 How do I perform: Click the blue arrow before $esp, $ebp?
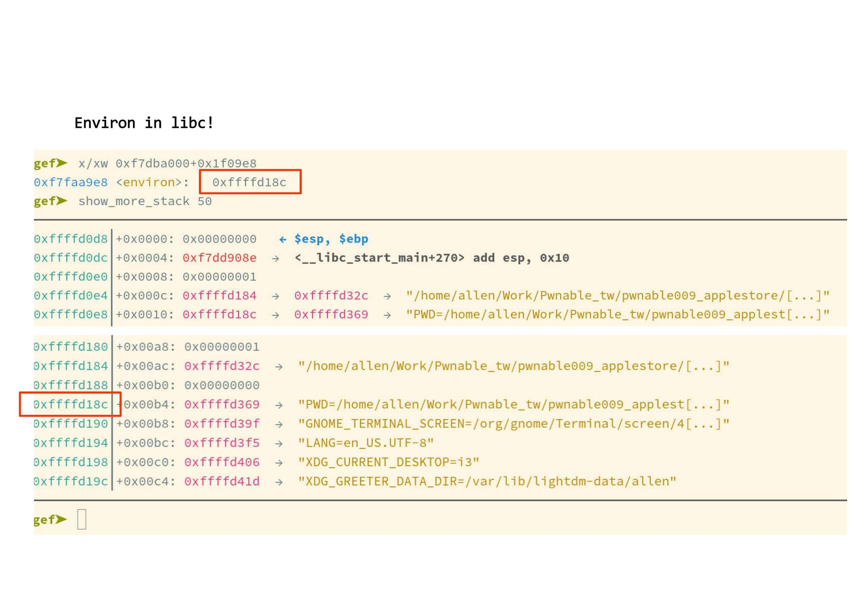point(283,239)
